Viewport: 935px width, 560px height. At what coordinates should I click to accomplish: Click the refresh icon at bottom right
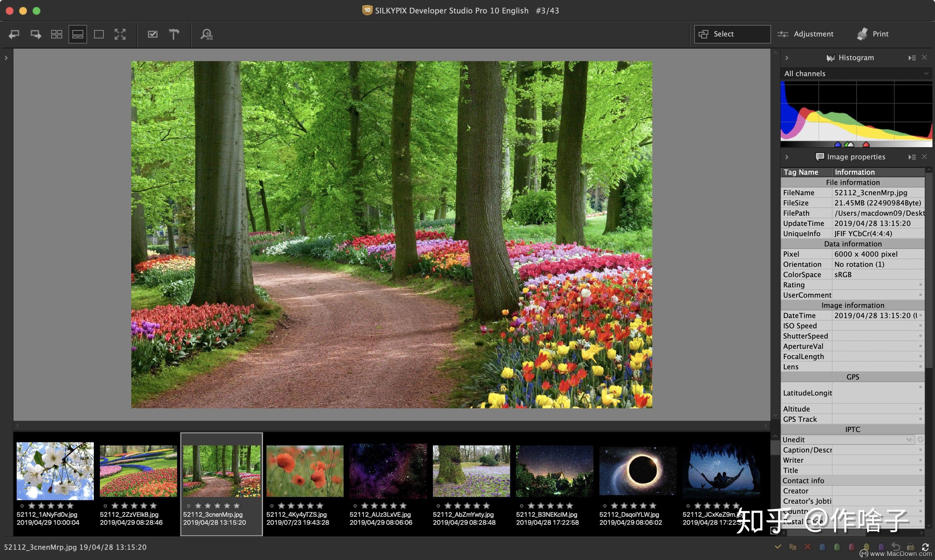[x=926, y=547]
